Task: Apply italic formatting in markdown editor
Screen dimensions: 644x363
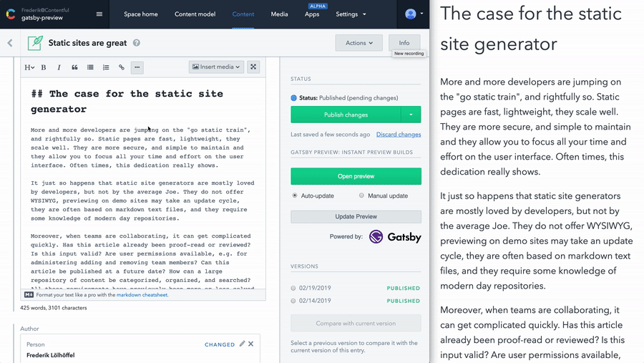Action: click(x=59, y=67)
